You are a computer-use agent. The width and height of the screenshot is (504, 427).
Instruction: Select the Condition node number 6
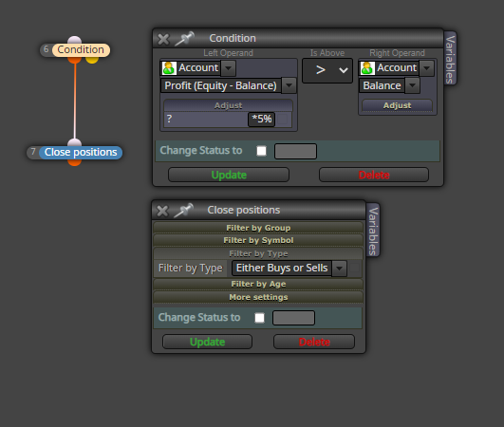click(x=81, y=49)
